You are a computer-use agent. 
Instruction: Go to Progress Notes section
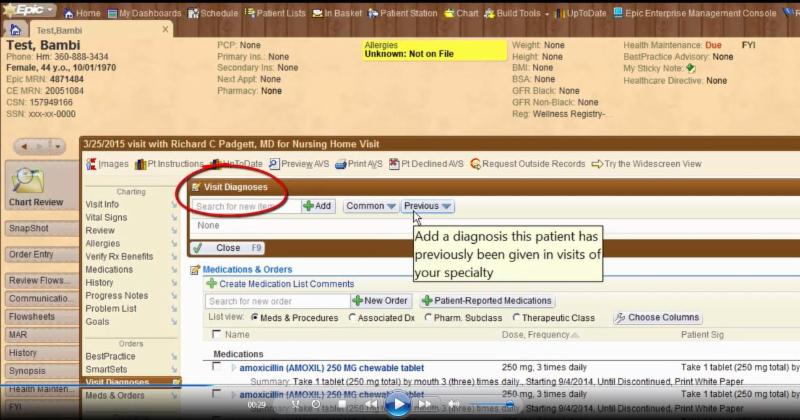tap(117, 295)
